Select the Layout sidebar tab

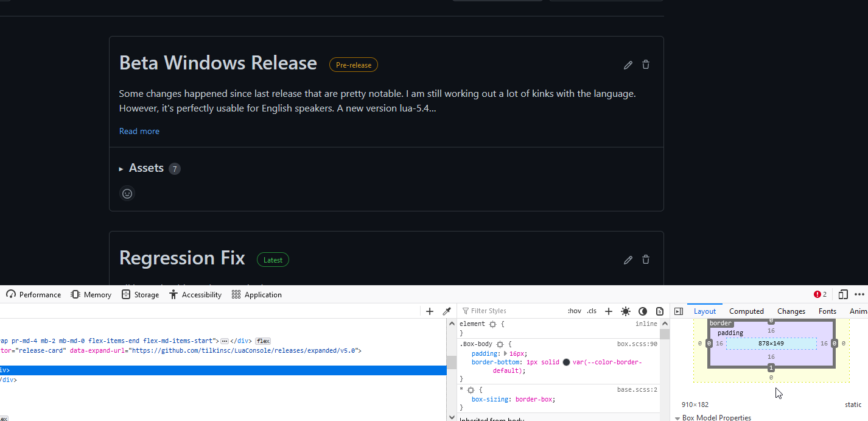[705, 311]
